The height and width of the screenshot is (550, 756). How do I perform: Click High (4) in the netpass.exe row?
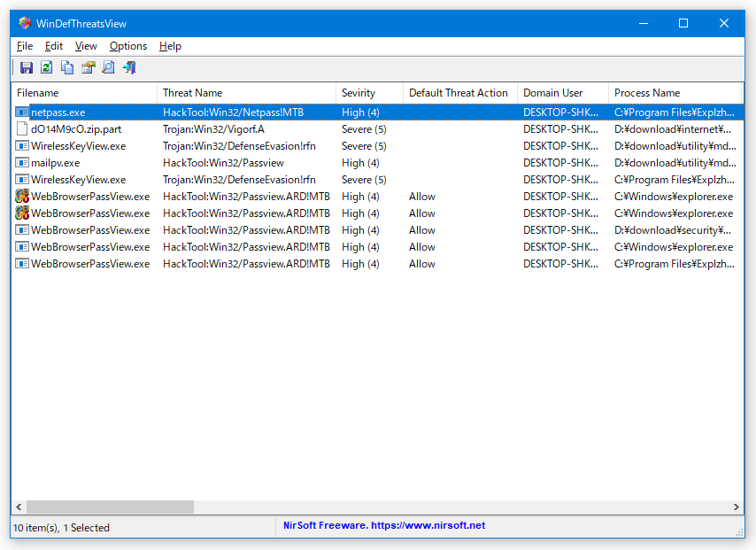[x=360, y=112]
